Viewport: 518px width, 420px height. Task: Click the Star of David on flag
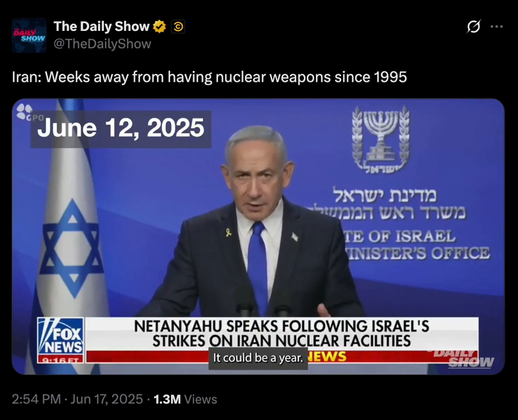coord(72,249)
